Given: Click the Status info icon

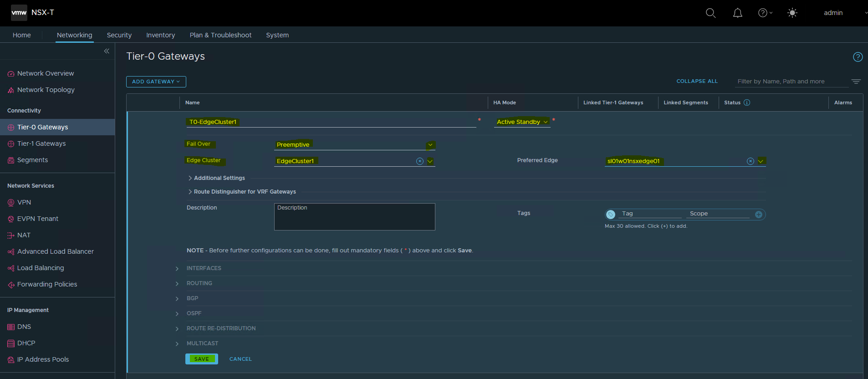Looking at the screenshot, I should [x=747, y=102].
